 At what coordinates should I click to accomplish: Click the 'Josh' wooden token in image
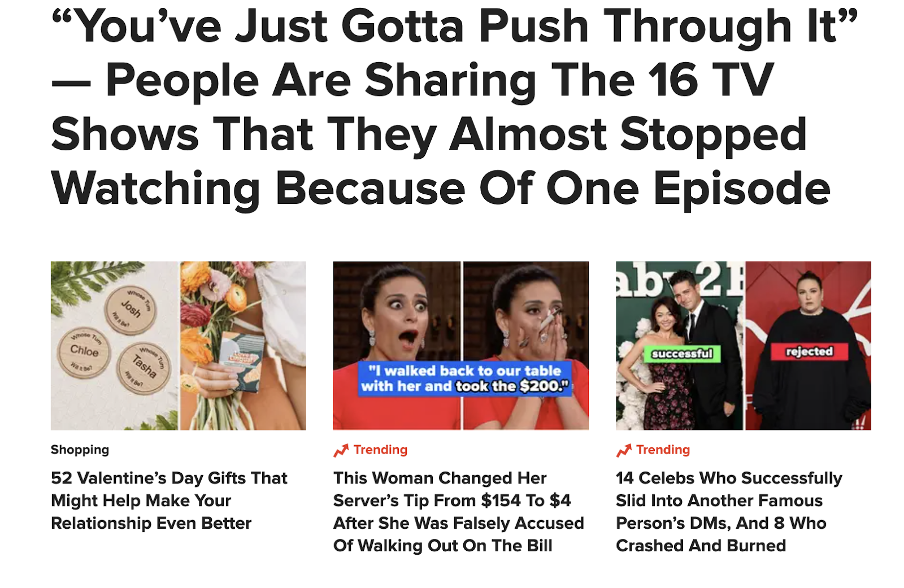(131, 310)
